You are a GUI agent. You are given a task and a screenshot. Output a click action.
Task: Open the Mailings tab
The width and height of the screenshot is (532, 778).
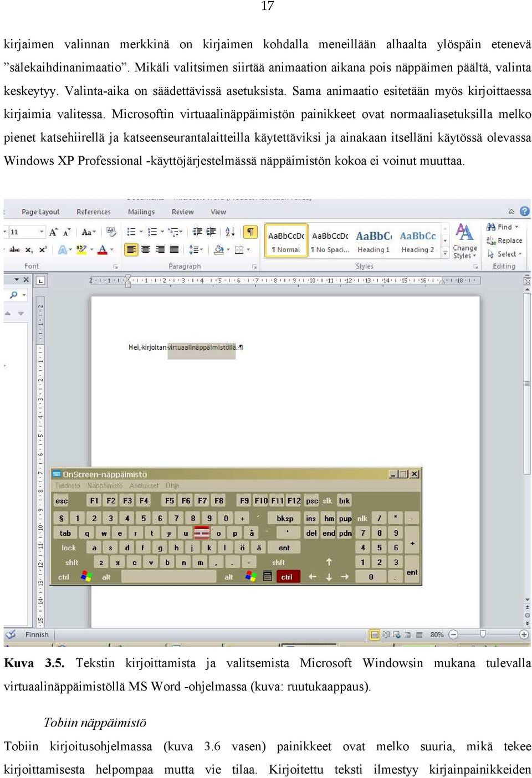pos(141,212)
